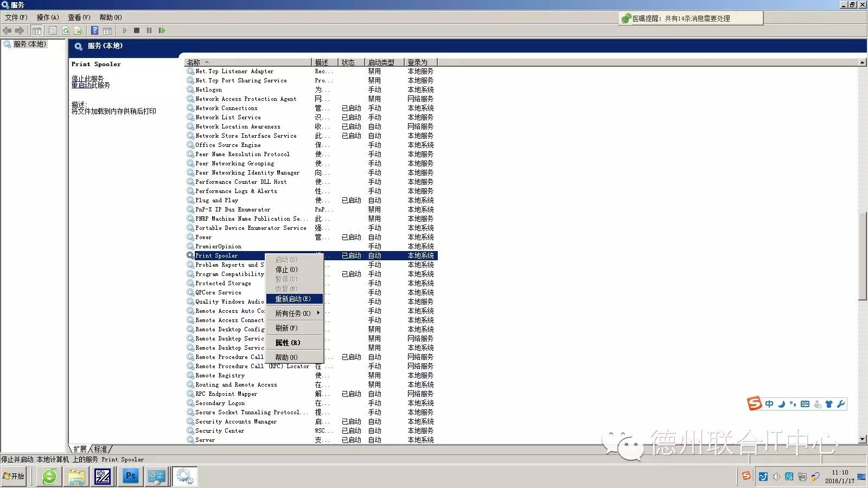
Task: Select the Plug and Play service
Action: pyautogui.click(x=311, y=200)
